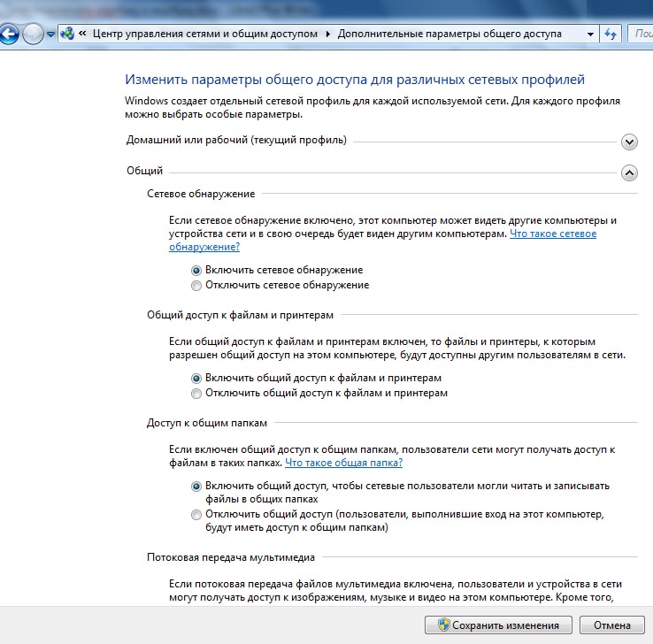Click section label 'Сетевое обнаружение'

[x=201, y=194]
